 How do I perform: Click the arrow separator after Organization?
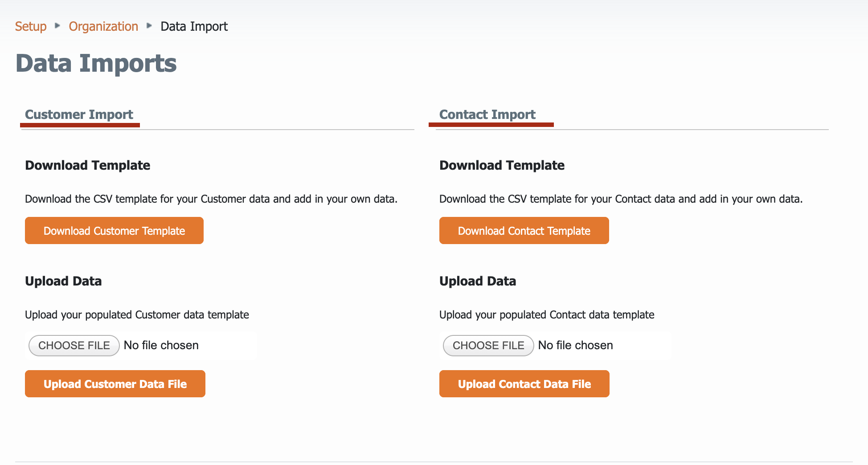pyautogui.click(x=149, y=26)
